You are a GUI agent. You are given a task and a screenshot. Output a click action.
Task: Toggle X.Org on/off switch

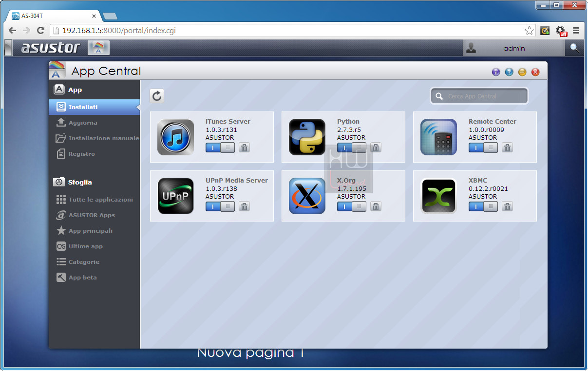point(352,206)
